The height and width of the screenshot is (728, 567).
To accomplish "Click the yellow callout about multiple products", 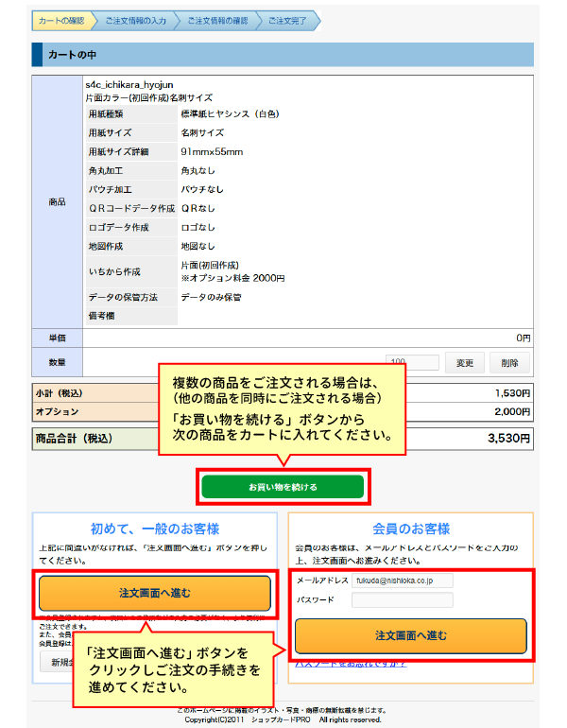I will (x=283, y=410).
